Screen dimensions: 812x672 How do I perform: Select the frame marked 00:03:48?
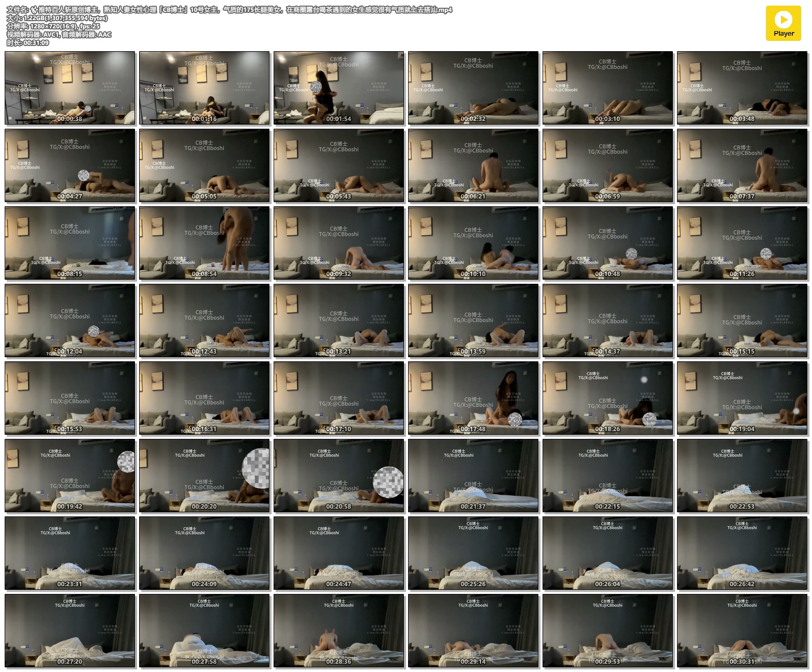coord(742,88)
